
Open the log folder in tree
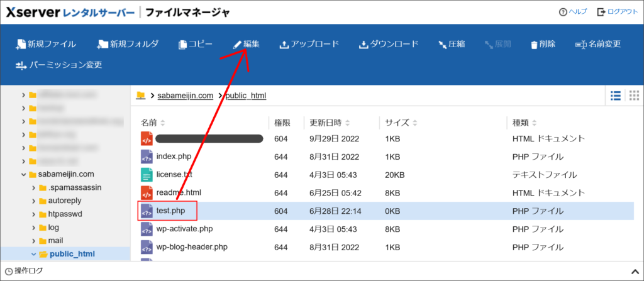coord(53,227)
